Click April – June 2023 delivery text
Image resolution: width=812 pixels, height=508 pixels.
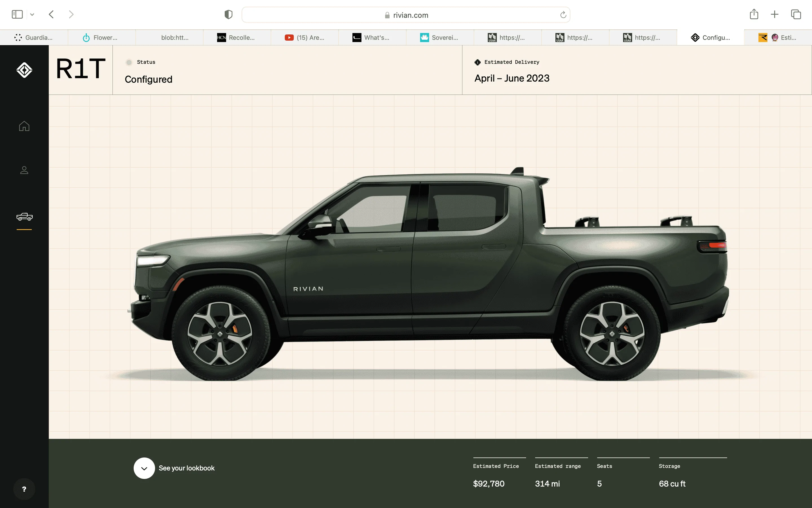click(x=512, y=78)
